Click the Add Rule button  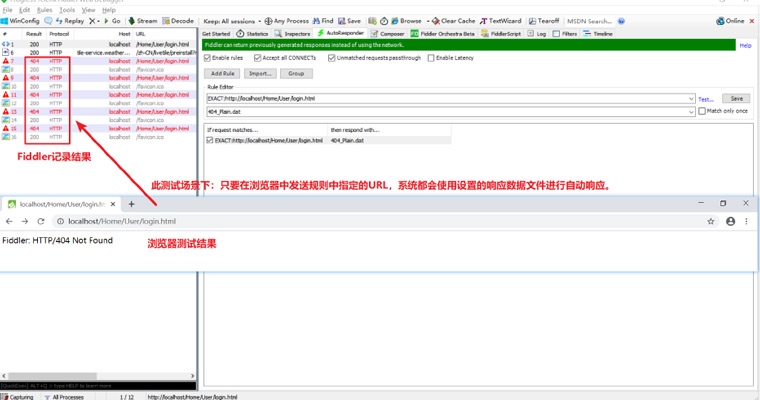[x=222, y=74]
